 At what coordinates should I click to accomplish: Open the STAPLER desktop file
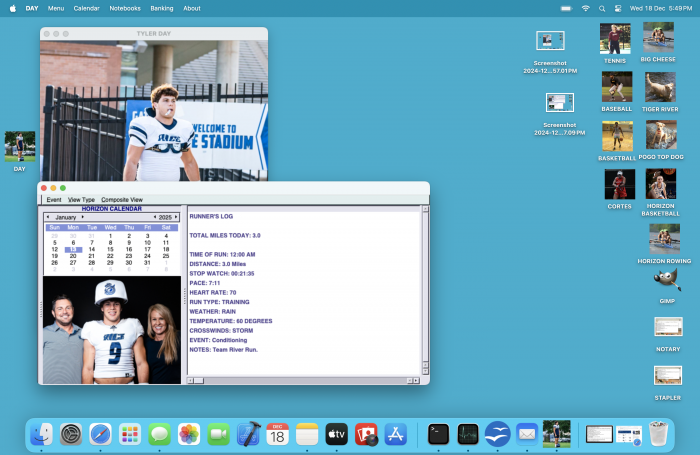(x=667, y=376)
